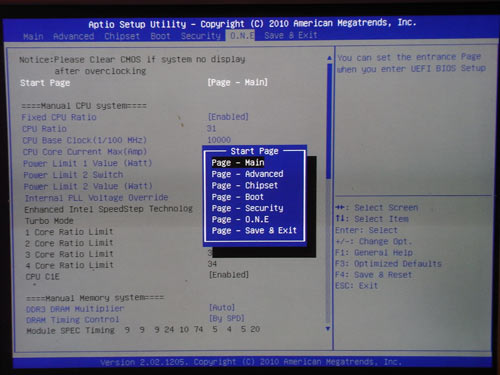Choose Page - Advanced in popup

(247, 174)
